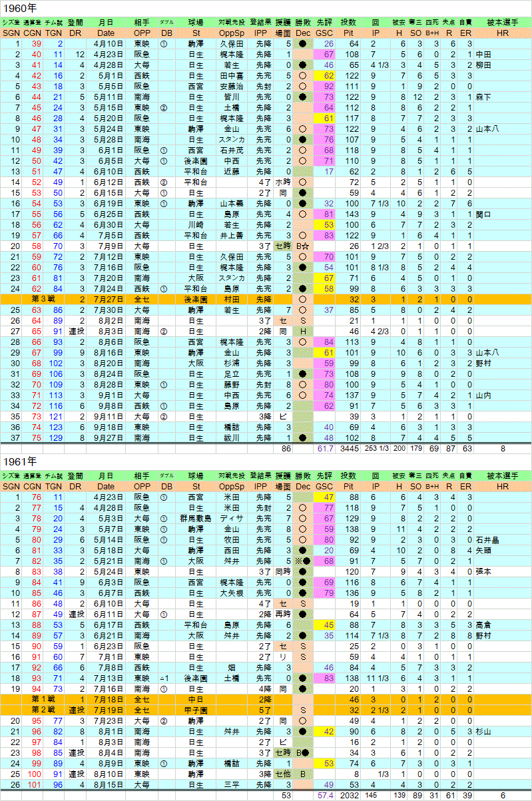
Task: Select the 安藤治 opposing starter cell
Action: click(232, 87)
